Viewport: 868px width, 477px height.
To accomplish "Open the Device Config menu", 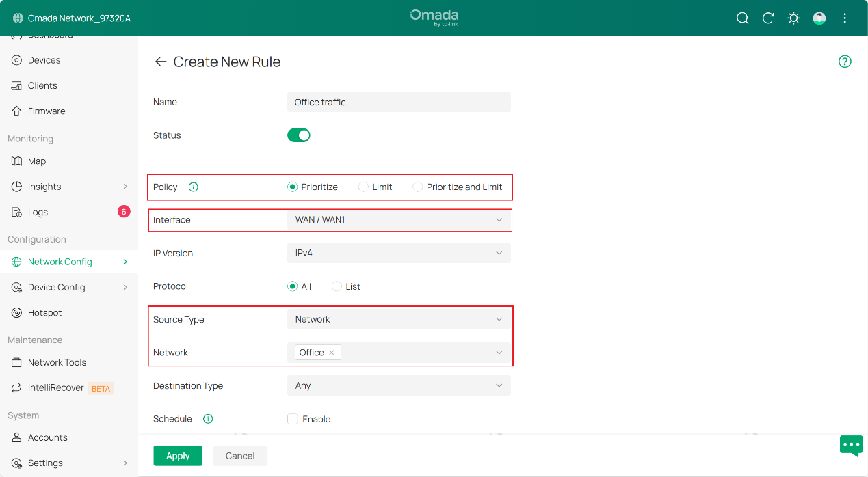I will click(55, 287).
